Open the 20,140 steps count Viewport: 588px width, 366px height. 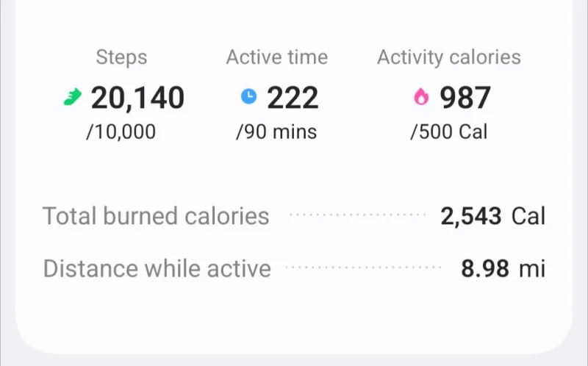coord(137,98)
